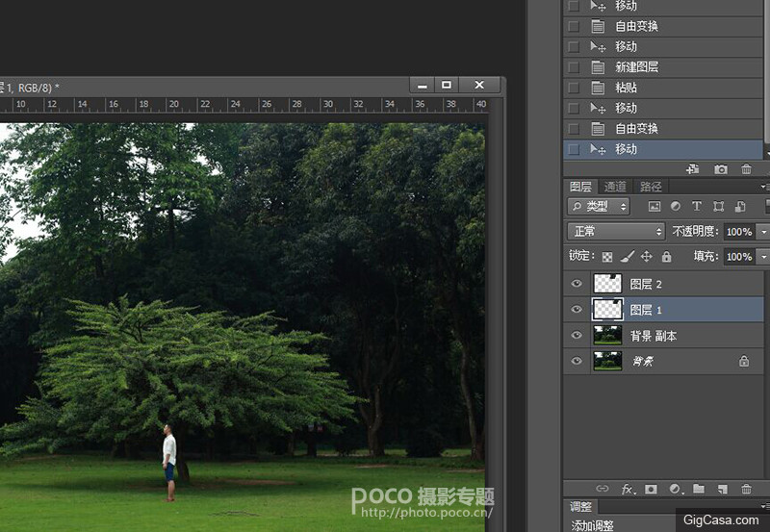
Task: Open the 调整 panel tab
Action: click(580, 506)
